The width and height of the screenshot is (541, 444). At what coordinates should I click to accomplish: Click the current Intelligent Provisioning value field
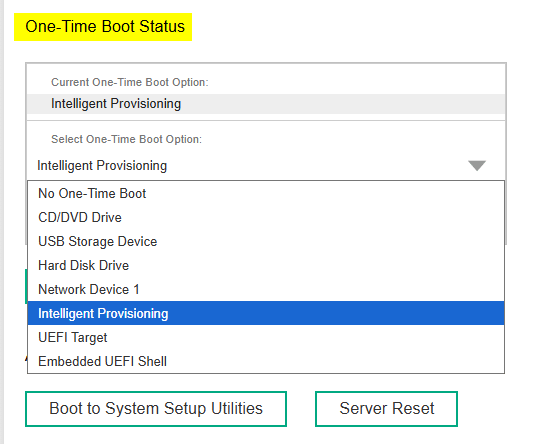[x=266, y=104]
